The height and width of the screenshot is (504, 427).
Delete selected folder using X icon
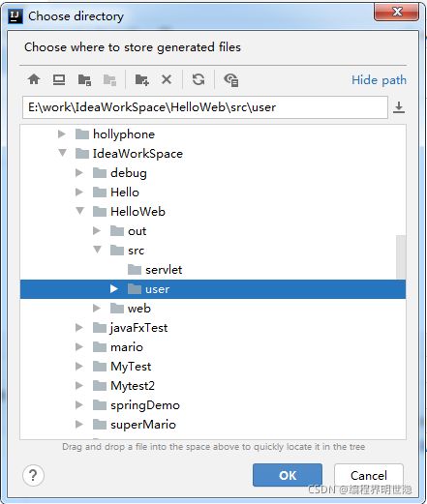click(x=167, y=79)
